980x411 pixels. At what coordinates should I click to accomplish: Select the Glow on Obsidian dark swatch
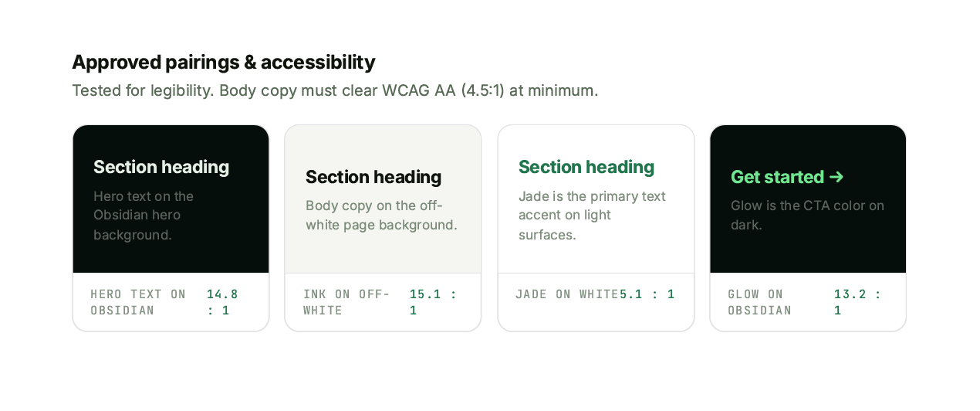tap(808, 199)
